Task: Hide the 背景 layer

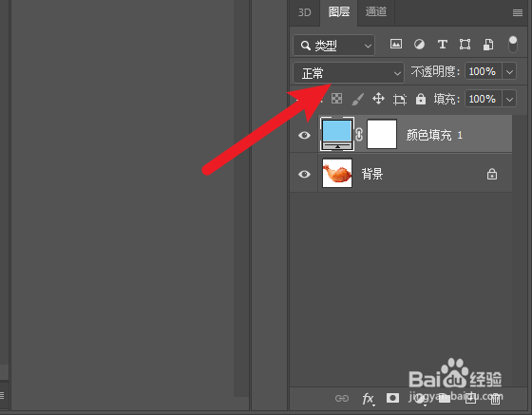Action: (304, 174)
